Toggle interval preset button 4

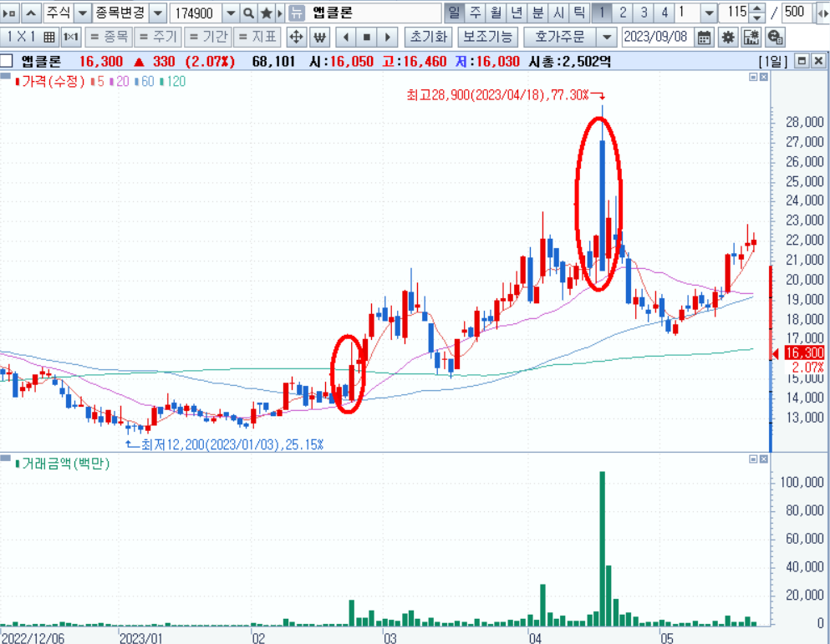tap(665, 13)
